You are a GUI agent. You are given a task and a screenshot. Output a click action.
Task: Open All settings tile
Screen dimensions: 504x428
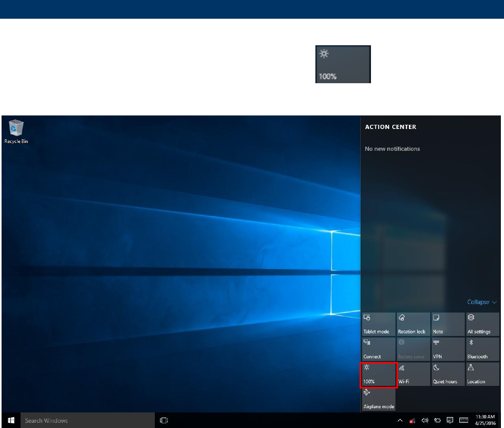(x=483, y=325)
